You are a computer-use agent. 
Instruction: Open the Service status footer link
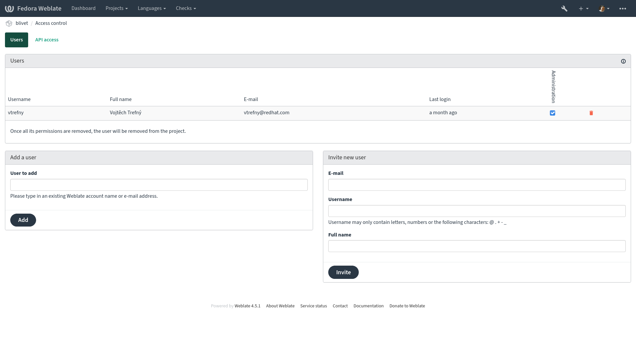click(x=314, y=306)
